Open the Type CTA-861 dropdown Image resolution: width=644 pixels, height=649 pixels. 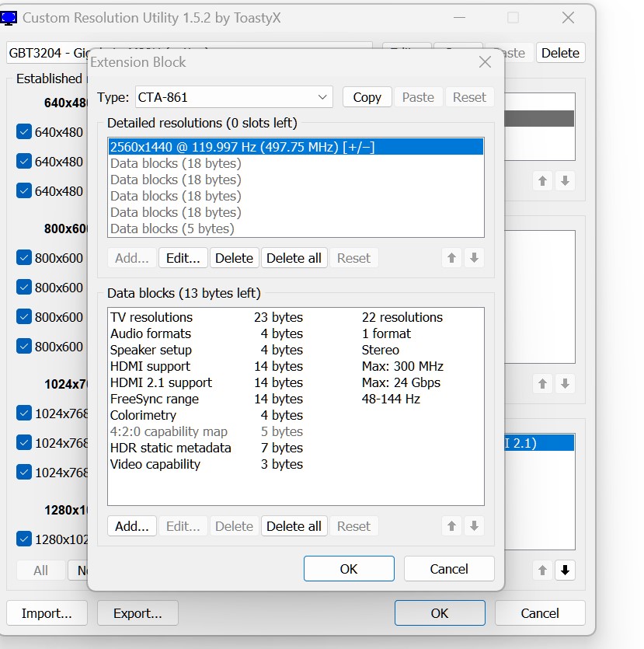(x=233, y=97)
